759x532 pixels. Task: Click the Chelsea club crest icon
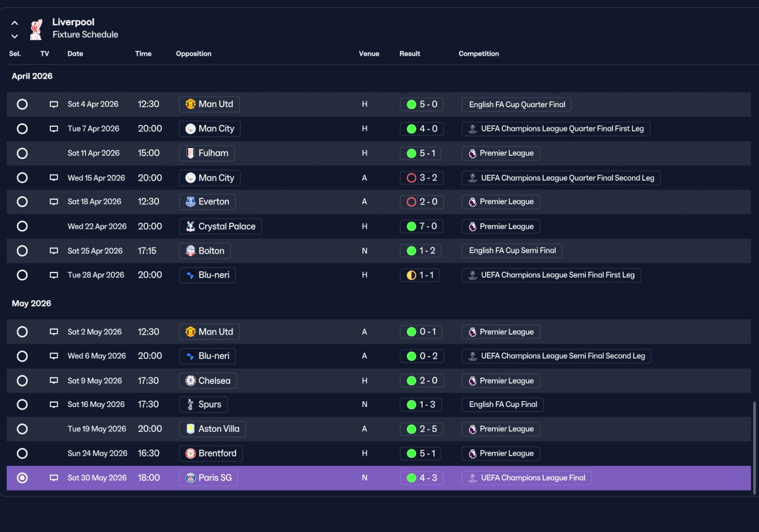tap(190, 381)
